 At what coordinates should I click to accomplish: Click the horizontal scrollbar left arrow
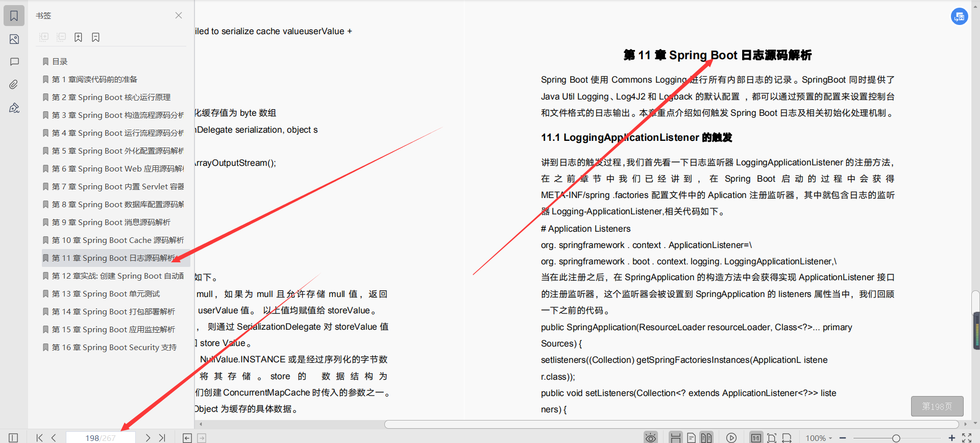pyautogui.click(x=201, y=424)
